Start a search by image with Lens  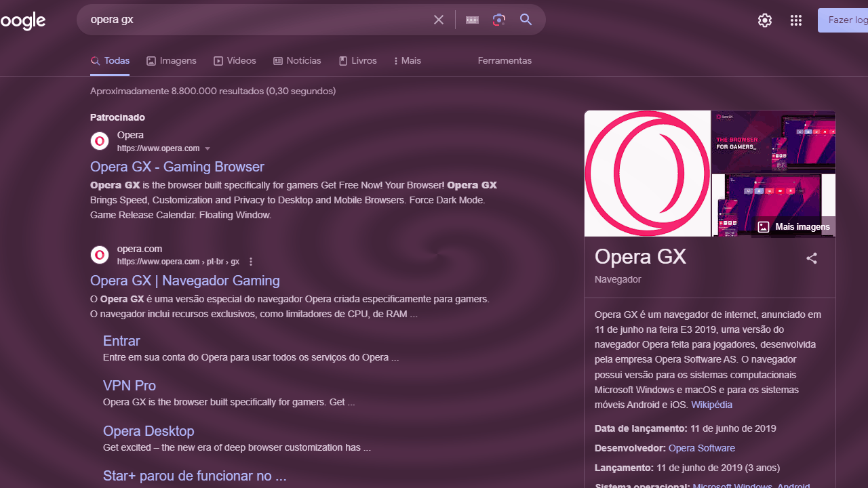[x=499, y=20]
